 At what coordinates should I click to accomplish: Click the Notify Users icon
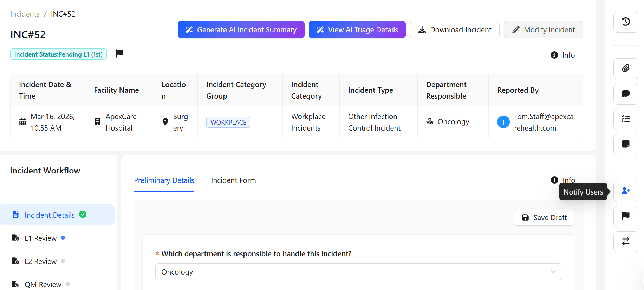click(x=625, y=191)
